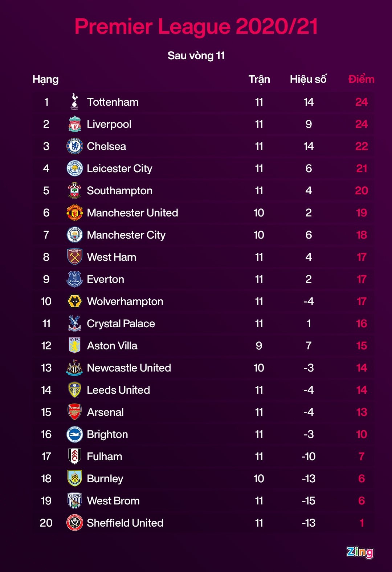Click the Sau vòng 11 subtitle
Image resolution: width=392 pixels, height=572 pixels.
point(196,56)
